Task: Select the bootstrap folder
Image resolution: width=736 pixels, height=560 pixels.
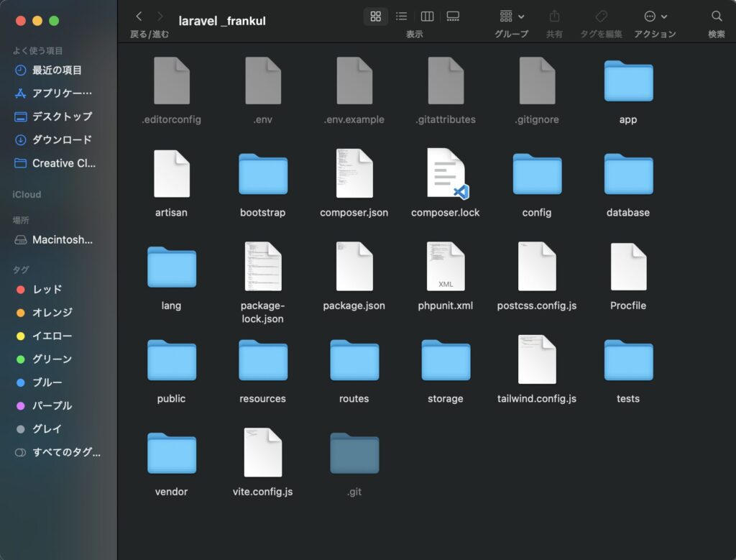Action: [x=263, y=174]
